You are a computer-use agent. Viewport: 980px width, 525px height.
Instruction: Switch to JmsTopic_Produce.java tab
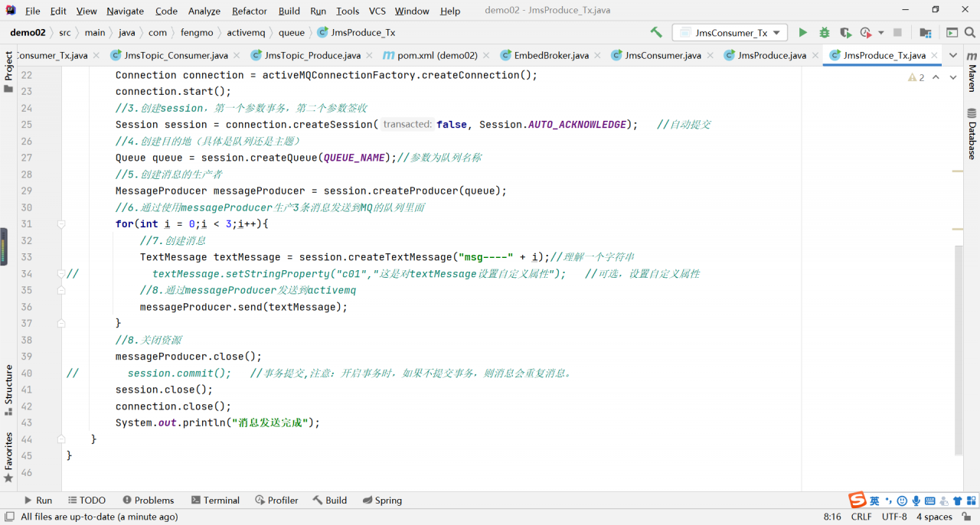coord(312,55)
